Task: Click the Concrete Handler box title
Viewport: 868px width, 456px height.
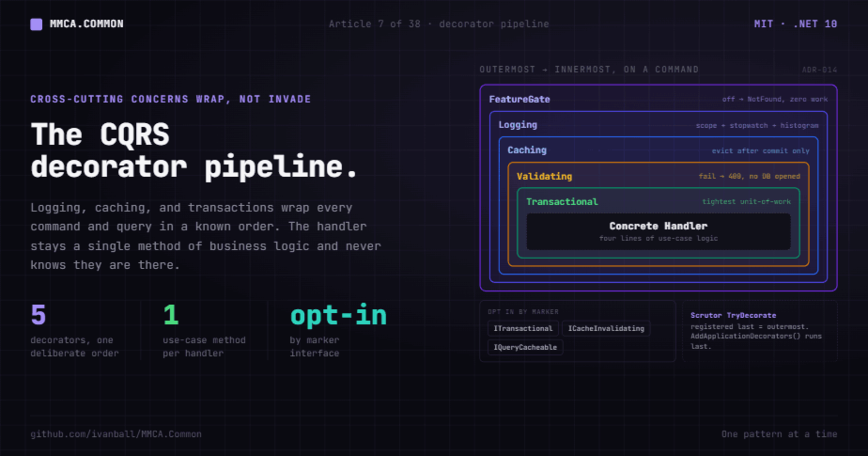Action: 658,226
